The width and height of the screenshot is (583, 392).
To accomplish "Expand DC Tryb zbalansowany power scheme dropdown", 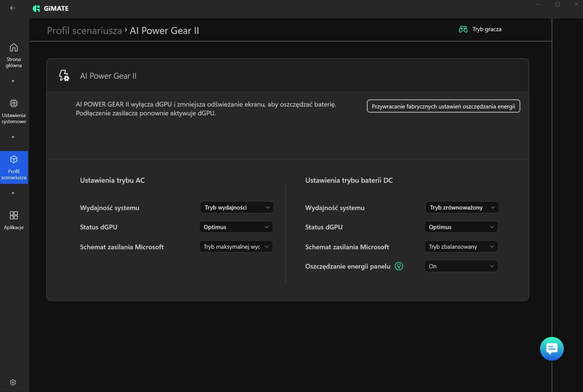I will pos(461,247).
